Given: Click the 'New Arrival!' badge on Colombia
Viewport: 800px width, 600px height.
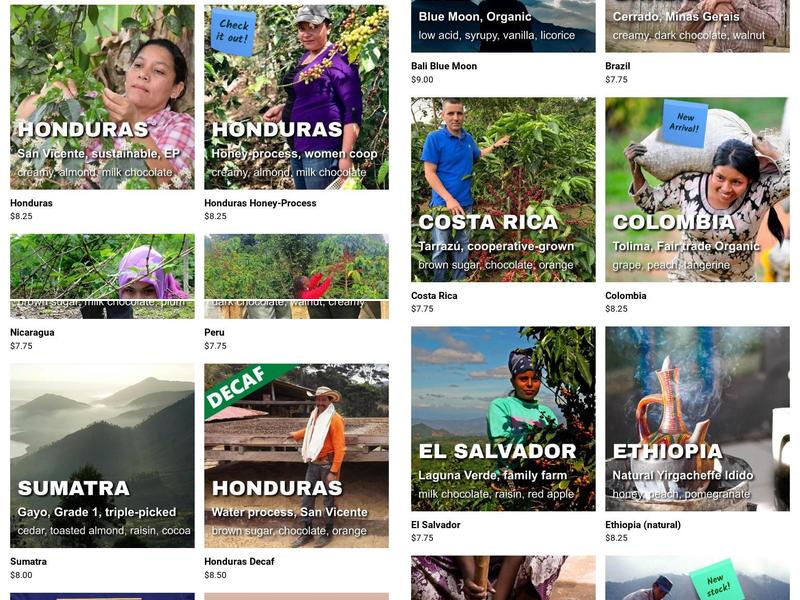Looking at the screenshot, I should pyautogui.click(x=685, y=123).
